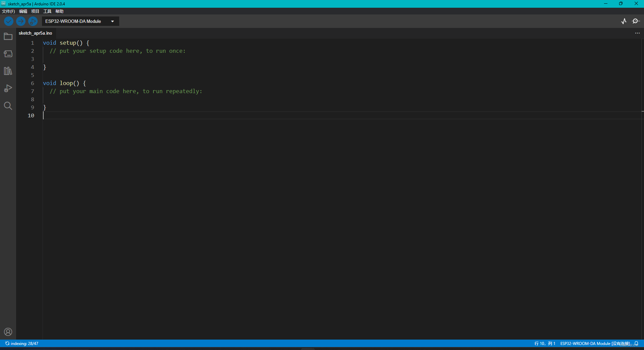Open the Debug sidebar panel icon
This screenshot has height=350, width=644.
pos(8,88)
